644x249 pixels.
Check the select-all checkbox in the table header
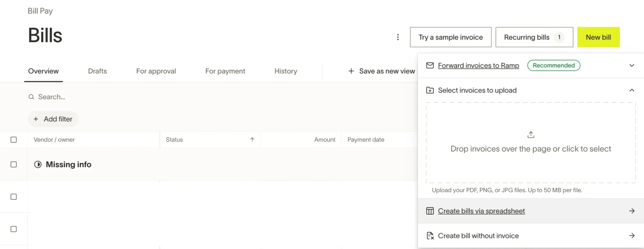click(x=14, y=140)
